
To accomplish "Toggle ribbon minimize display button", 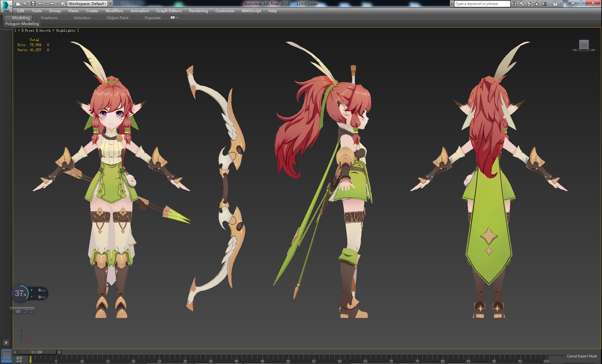I will (173, 18).
